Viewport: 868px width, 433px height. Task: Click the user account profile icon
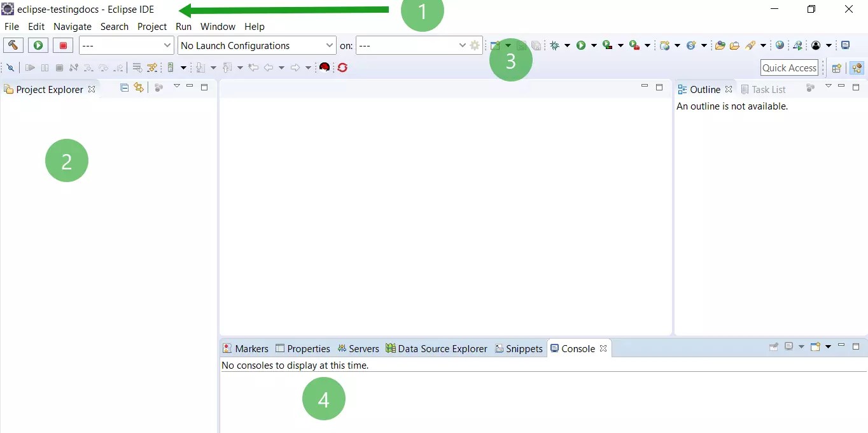[x=816, y=45]
